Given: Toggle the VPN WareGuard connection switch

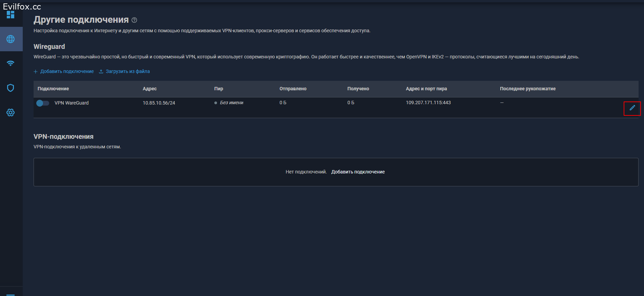Looking at the screenshot, I should [43, 103].
